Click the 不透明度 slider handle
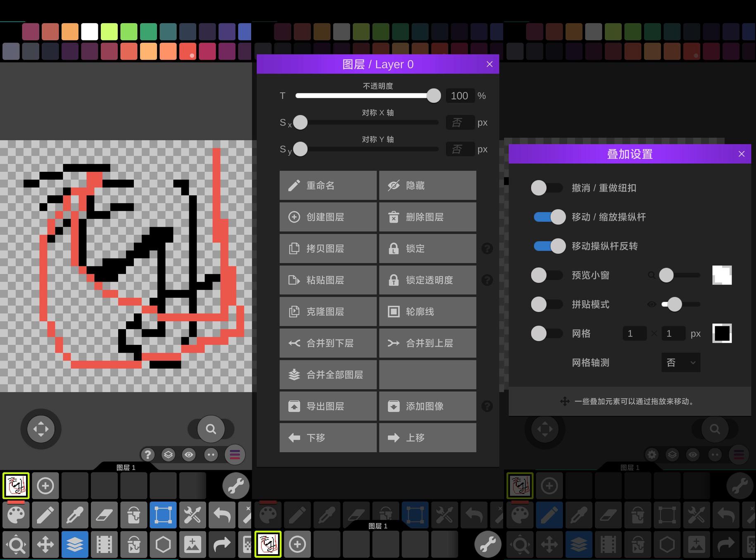This screenshot has height=560, width=756. click(x=433, y=96)
